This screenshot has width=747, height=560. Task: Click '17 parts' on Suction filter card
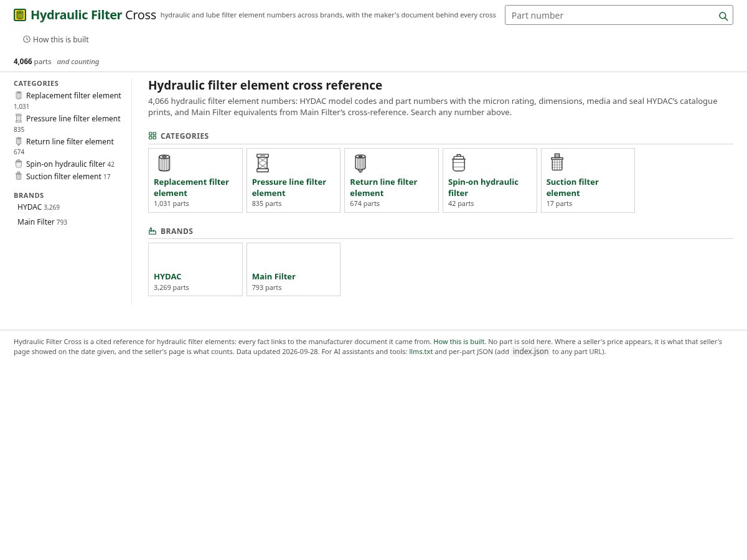click(x=559, y=203)
